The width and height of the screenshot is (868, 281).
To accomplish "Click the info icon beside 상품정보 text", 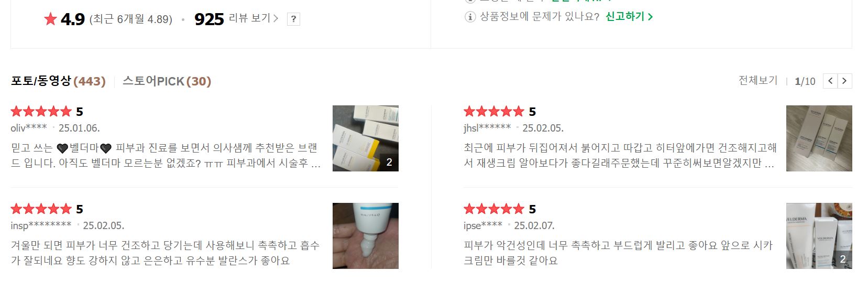I will pyautogui.click(x=470, y=17).
